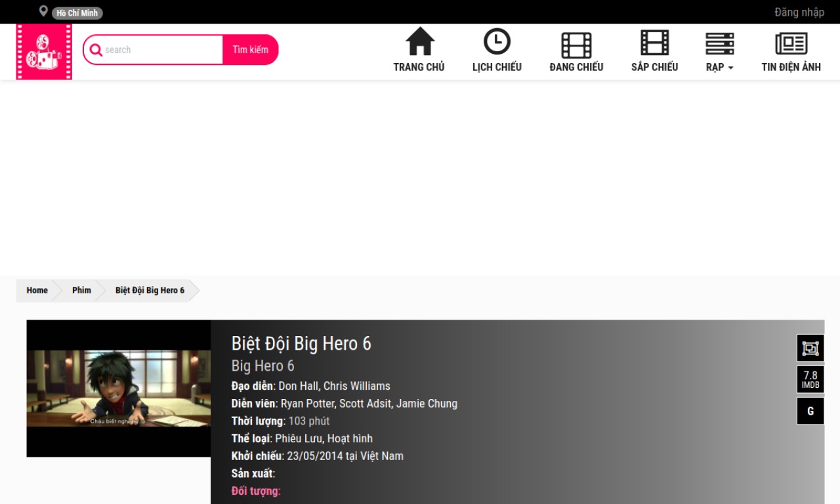
Task: Click the movie title Biệt Đội Big Hero 6
Action: [x=301, y=343]
